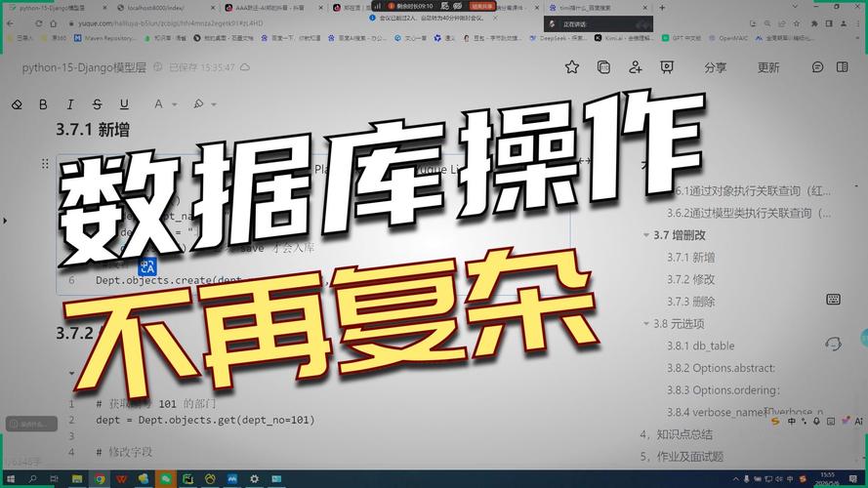Clear formatting with the eraser icon

coord(17,104)
